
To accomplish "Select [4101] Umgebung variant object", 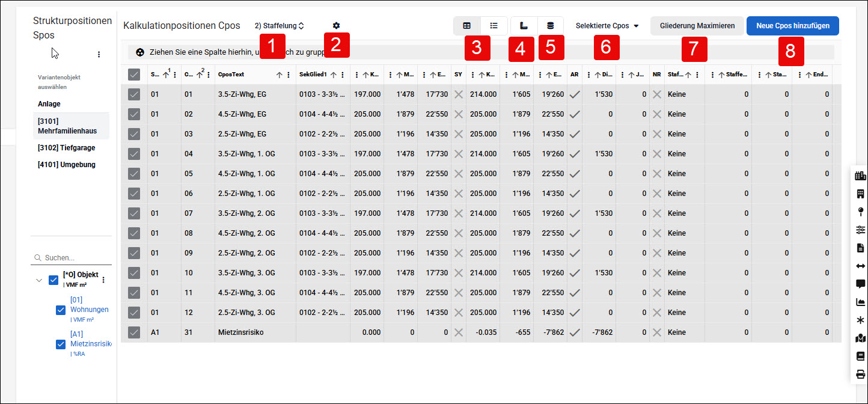I will [x=66, y=165].
